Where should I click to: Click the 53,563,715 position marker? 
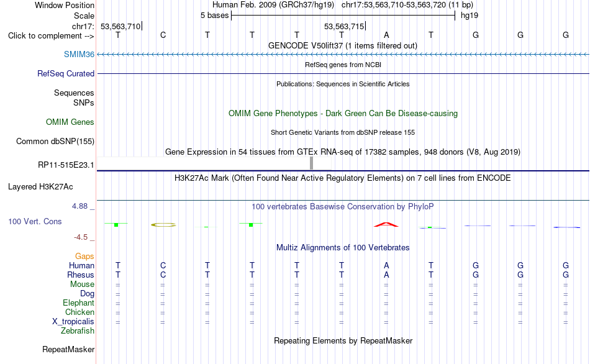coord(345,26)
